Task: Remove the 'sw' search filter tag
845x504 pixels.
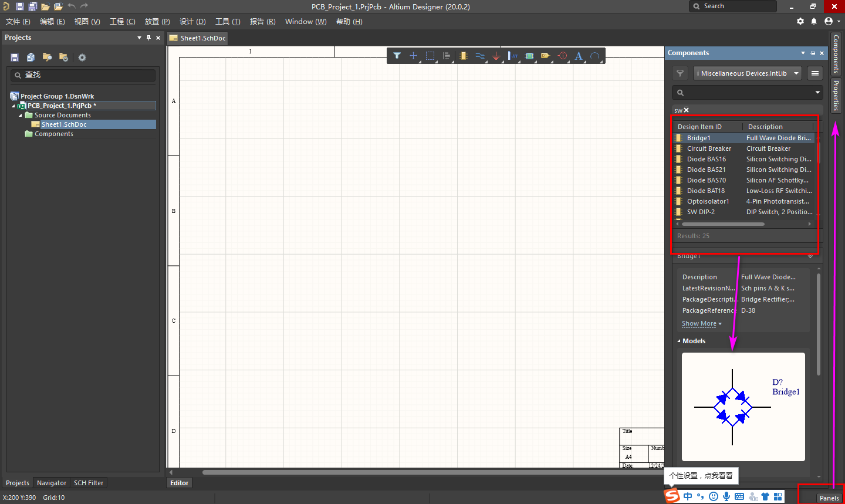Action: (687, 110)
